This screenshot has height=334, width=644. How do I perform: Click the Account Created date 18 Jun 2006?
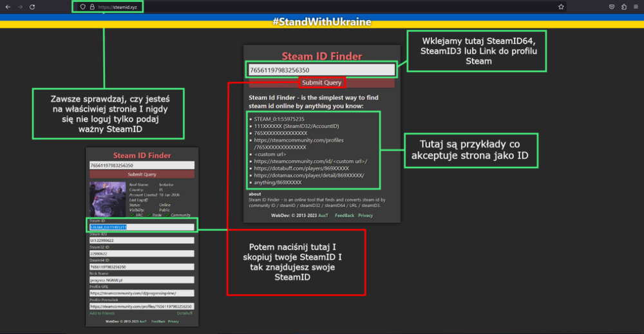(x=169, y=195)
